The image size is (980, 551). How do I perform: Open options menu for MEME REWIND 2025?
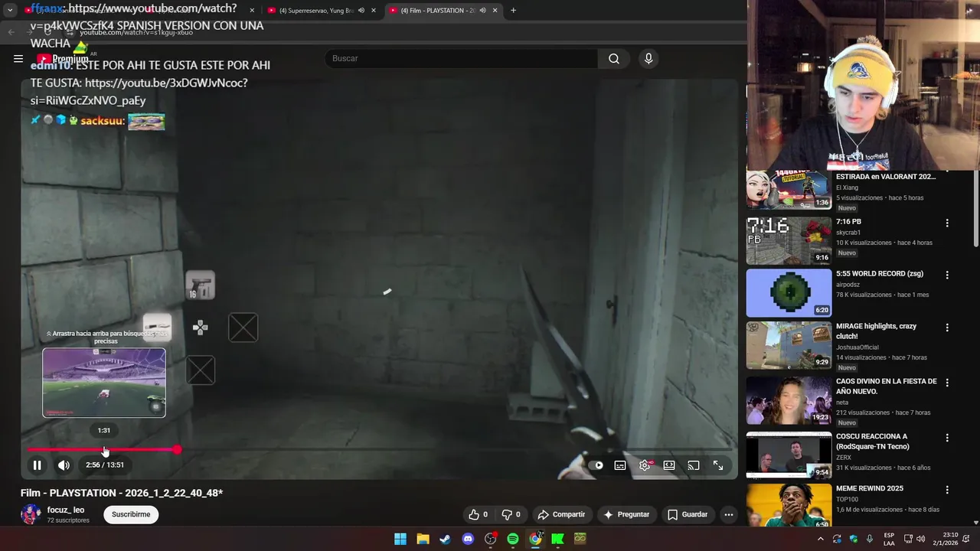point(947,490)
